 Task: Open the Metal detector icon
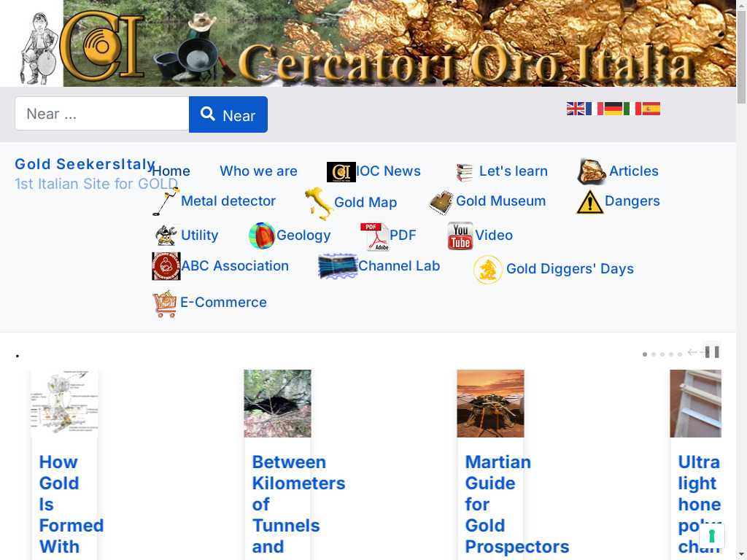pyautogui.click(x=166, y=201)
